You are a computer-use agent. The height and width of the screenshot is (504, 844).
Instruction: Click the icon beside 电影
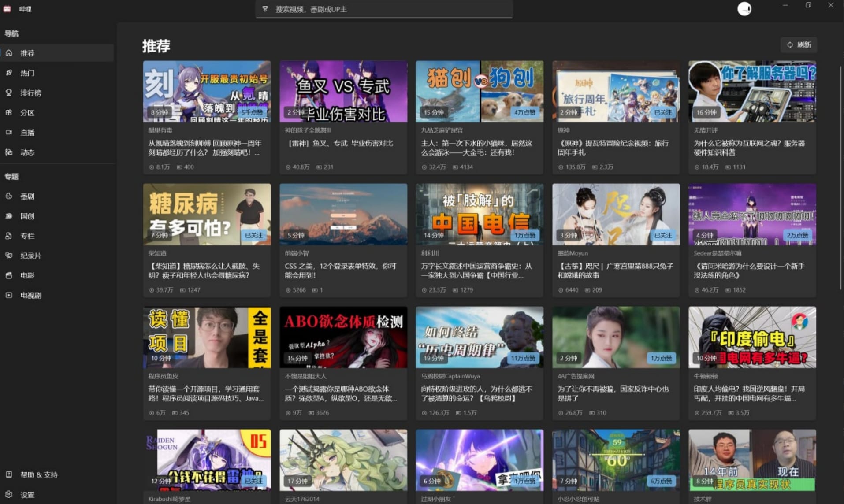pos(9,275)
